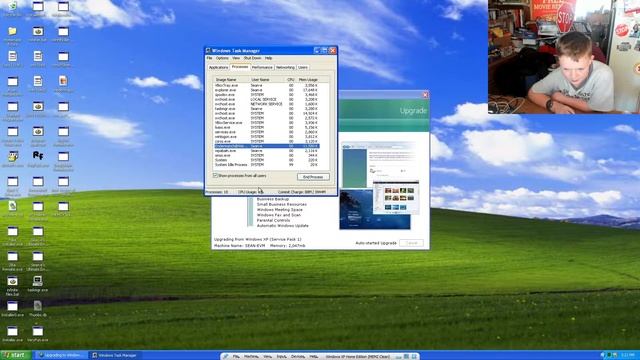The width and height of the screenshot is (640, 360).
Task: Select the smss.exe process row
Action: pos(267,155)
